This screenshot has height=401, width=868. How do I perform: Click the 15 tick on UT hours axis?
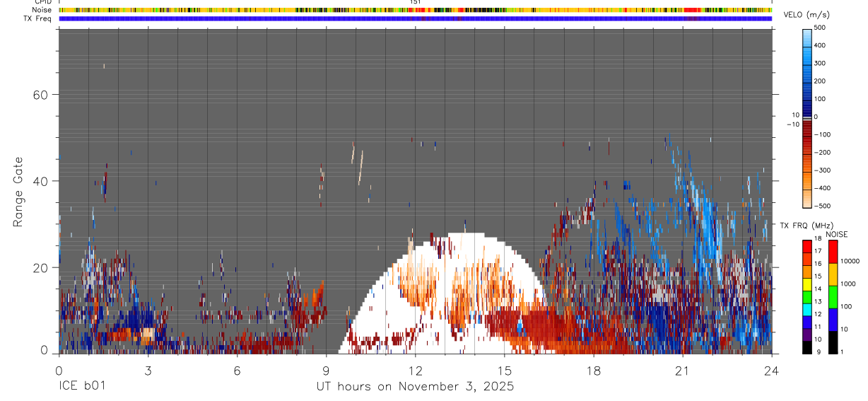pyautogui.click(x=504, y=370)
